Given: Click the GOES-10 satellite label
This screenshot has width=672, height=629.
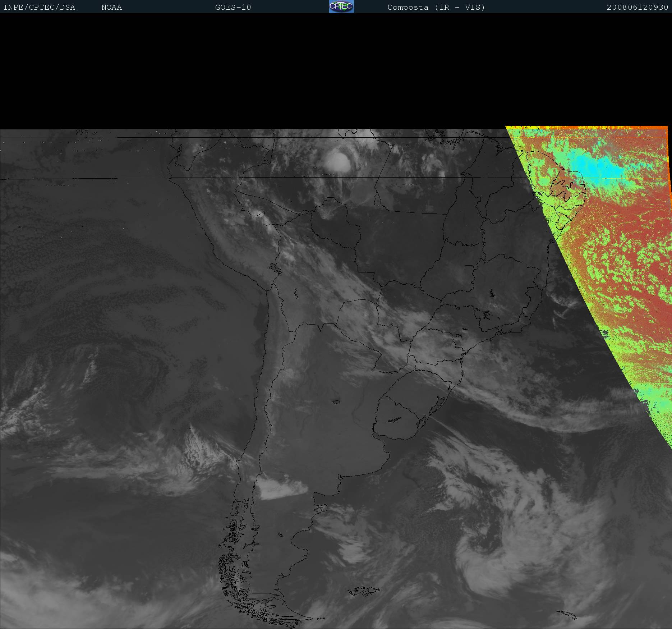Looking at the screenshot, I should tap(233, 8).
